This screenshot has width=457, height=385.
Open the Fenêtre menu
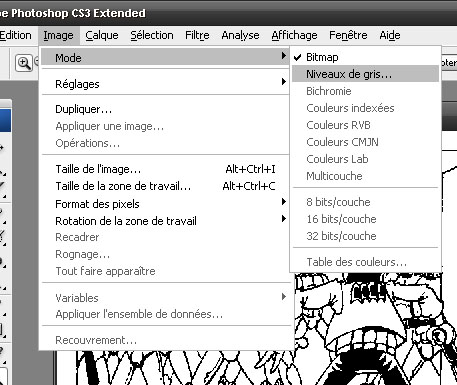tap(348, 35)
